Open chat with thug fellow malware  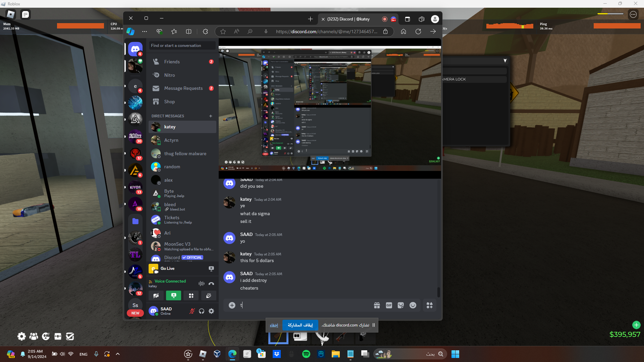point(182,154)
